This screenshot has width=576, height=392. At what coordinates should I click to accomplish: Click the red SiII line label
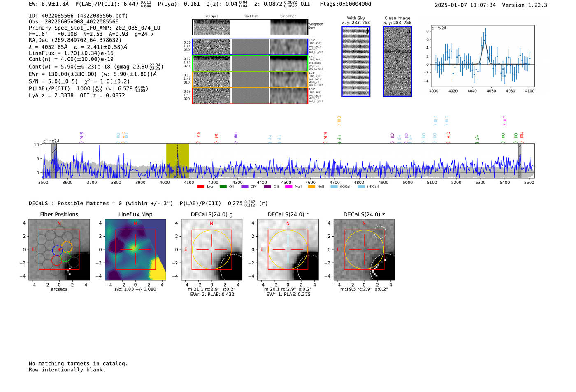click(216, 138)
